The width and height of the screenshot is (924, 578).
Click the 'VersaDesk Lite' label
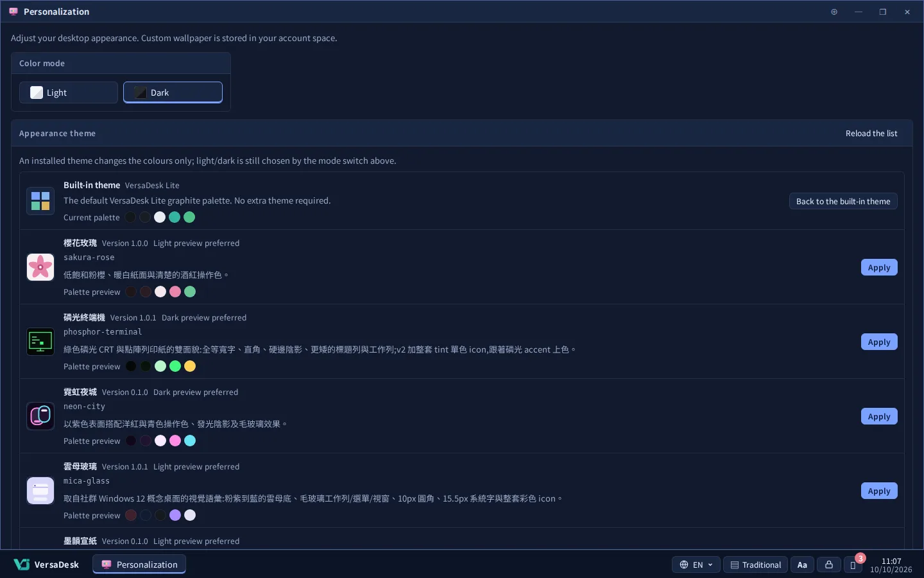pos(152,186)
